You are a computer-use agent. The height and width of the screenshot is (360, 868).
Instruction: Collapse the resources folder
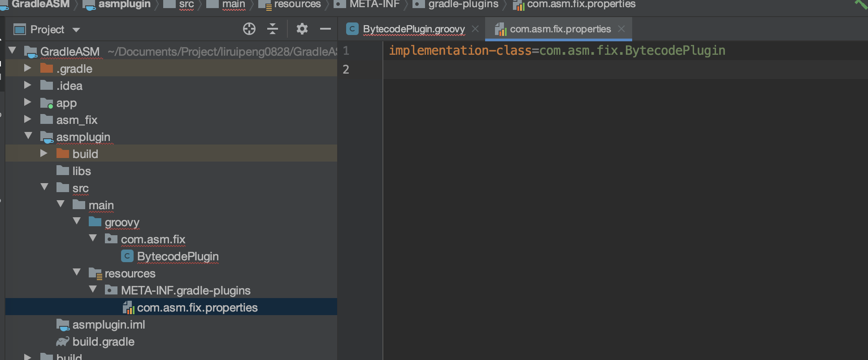[77, 272]
